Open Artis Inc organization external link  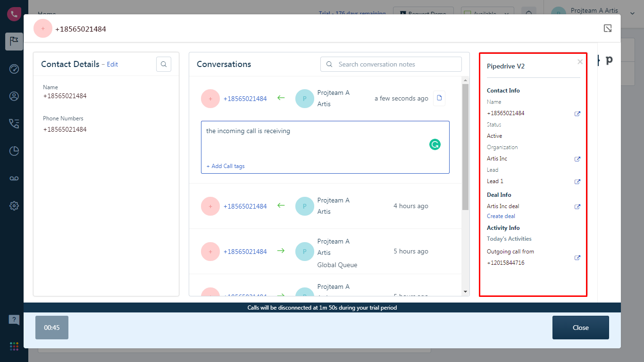click(x=577, y=159)
